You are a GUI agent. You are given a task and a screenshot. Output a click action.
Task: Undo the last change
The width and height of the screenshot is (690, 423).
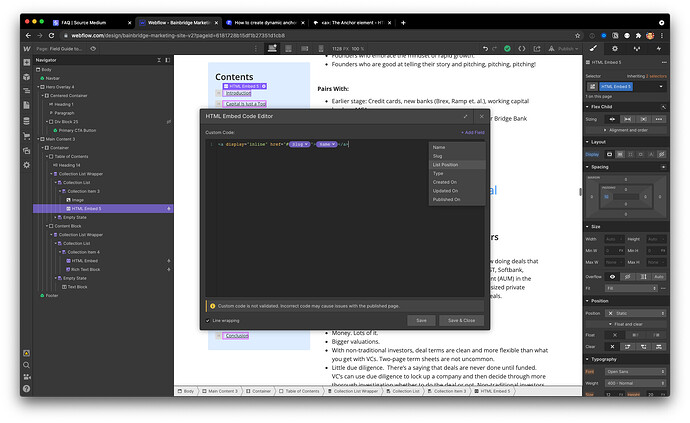coord(485,48)
